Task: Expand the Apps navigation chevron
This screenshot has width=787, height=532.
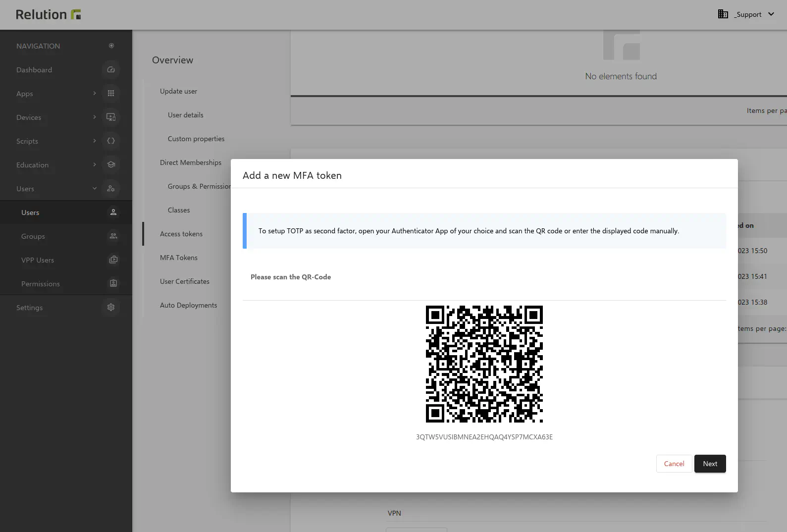Action: coord(95,94)
